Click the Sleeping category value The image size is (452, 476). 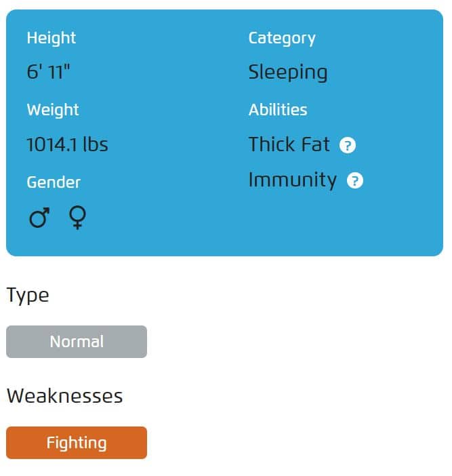pos(288,73)
